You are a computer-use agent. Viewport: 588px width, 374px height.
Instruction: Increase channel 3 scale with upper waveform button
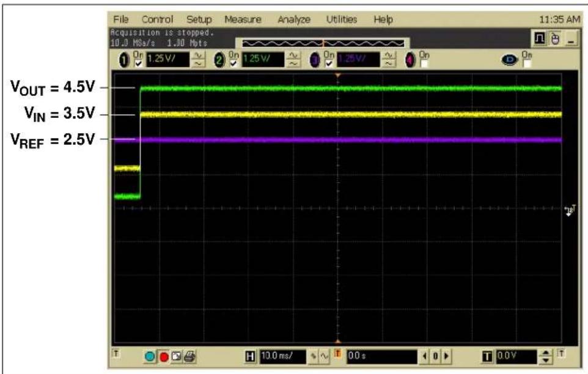pyautogui.click(x=389, y=56)
